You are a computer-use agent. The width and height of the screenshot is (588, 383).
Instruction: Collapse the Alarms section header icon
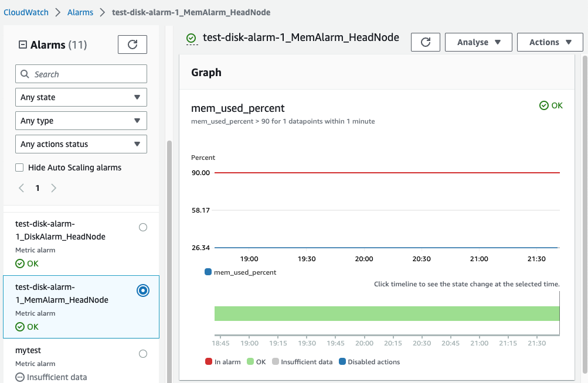point(23,45)
